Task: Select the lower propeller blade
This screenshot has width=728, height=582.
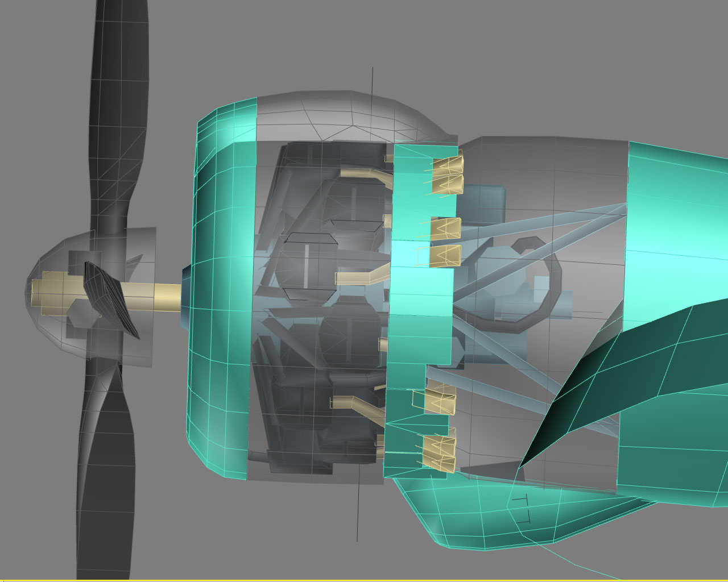Action: (x=105, y=466)
